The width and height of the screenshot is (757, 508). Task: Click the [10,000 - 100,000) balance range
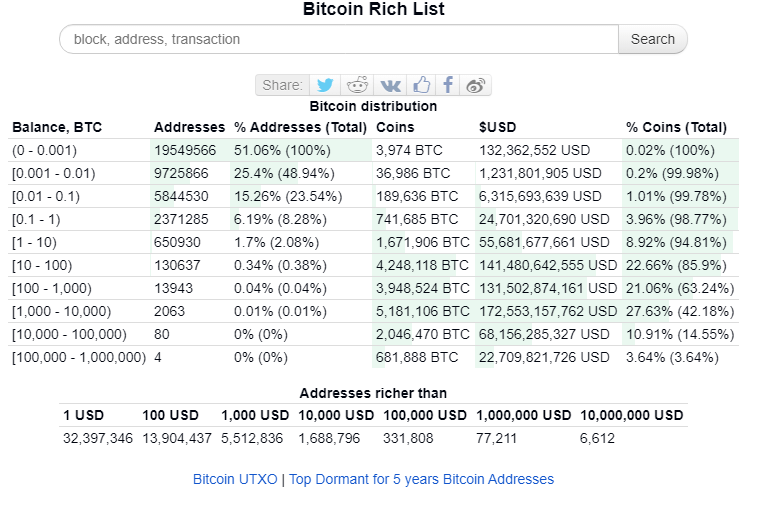[69, 334]
